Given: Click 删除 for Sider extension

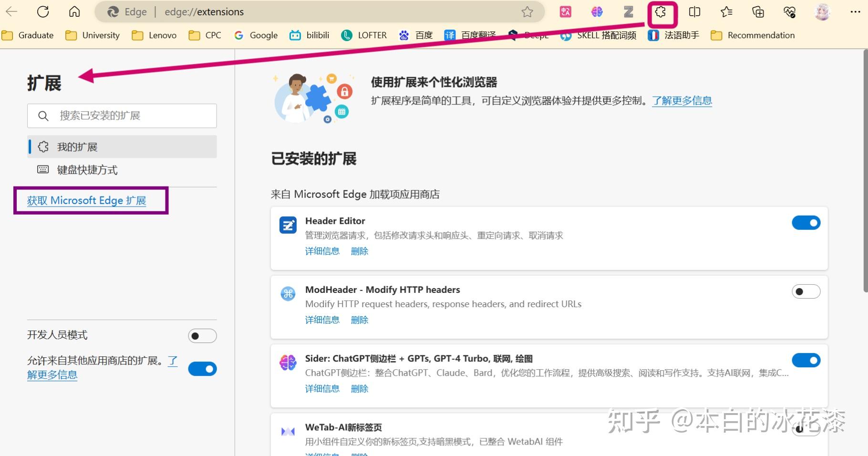Looking at the screenshot, I should click(x=360, y=389).
